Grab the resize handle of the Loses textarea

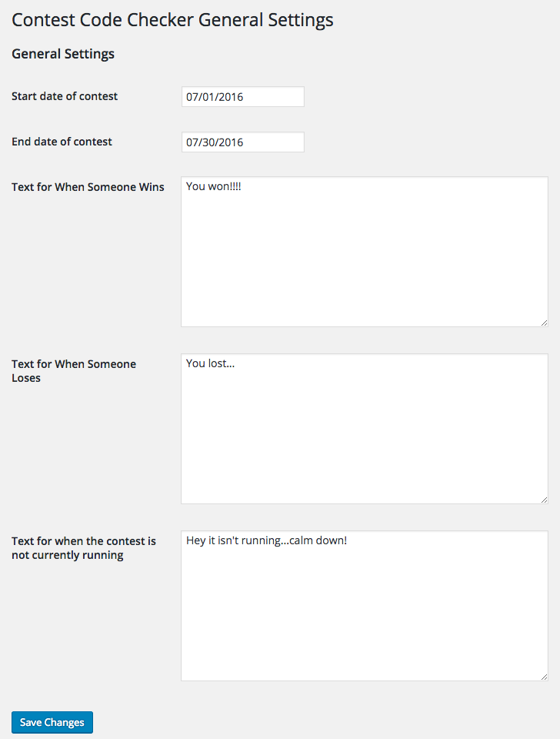pyautogui.click(x=544, y=500)
